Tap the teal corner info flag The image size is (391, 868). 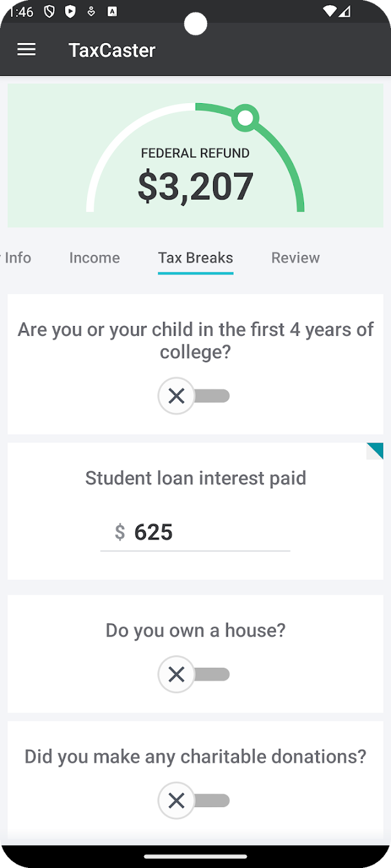pos(376,450)
